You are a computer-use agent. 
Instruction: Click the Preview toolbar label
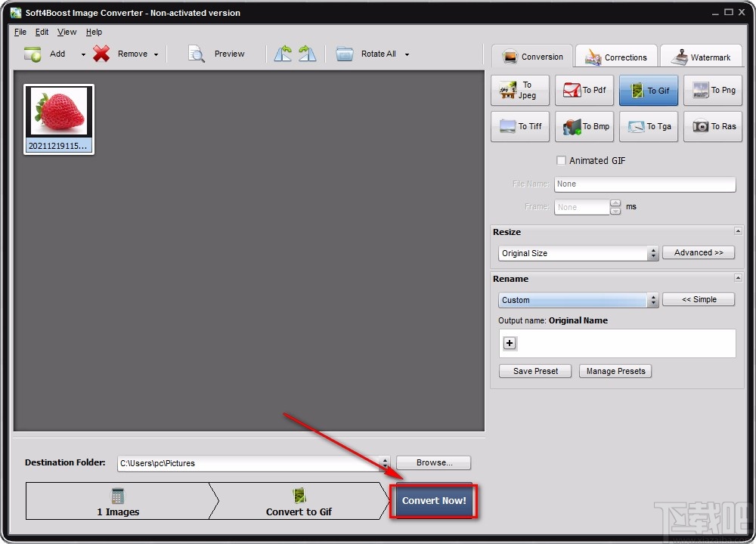click(x=230, y=54)
